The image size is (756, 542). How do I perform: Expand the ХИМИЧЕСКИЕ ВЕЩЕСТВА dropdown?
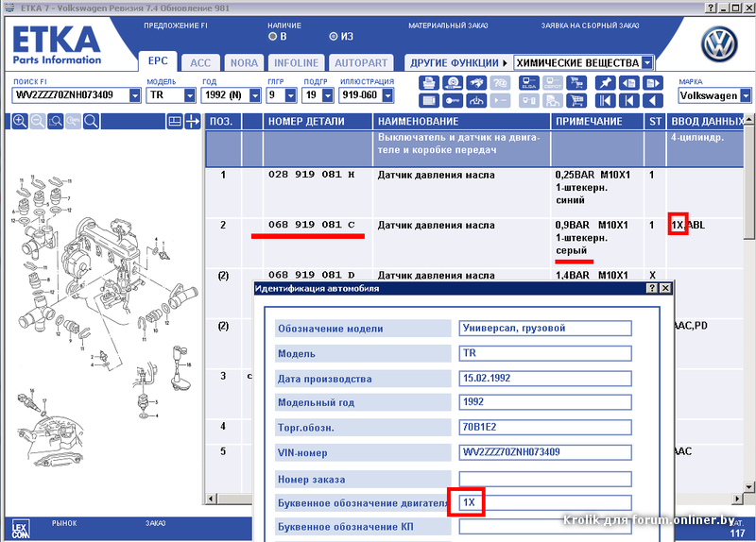(647, 62)
